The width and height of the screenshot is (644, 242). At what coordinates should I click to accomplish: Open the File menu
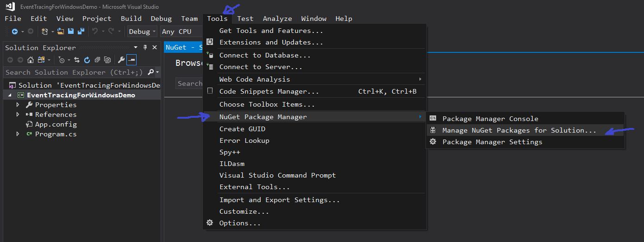[13, 19]
